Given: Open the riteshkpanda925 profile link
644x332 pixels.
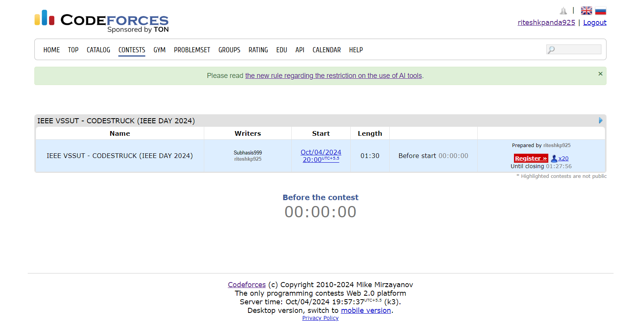Looking at the screenshot, I should [x=546, y=23].
